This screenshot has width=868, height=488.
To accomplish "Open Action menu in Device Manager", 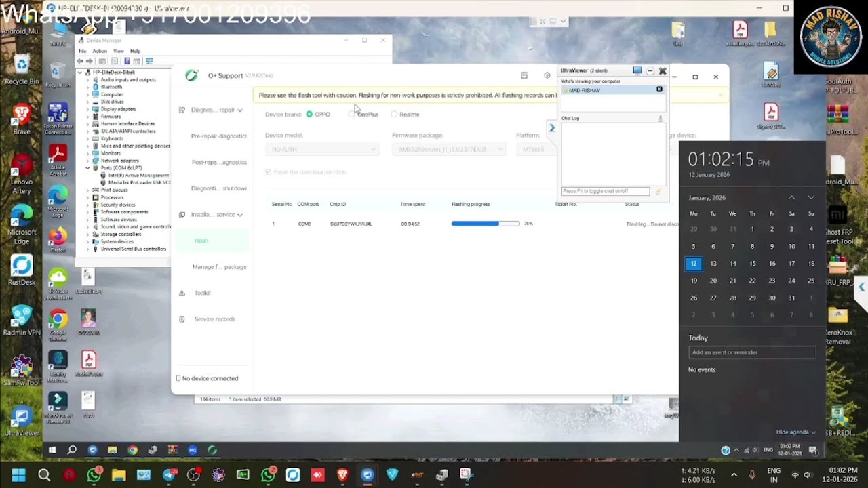I will (x=100, y=51).
